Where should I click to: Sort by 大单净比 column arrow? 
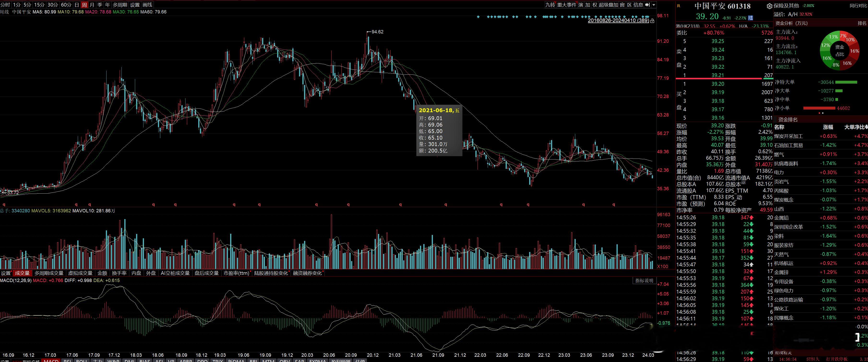point(866,127)
